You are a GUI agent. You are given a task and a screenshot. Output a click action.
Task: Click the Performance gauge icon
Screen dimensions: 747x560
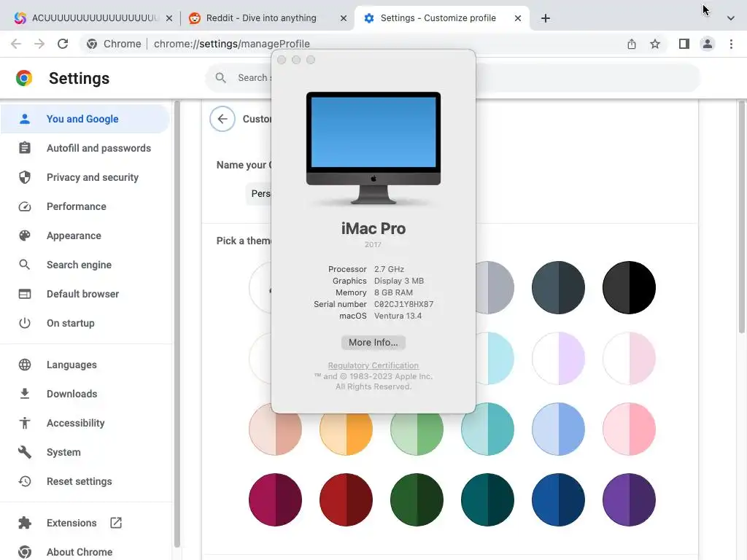(x=25, y=206)
